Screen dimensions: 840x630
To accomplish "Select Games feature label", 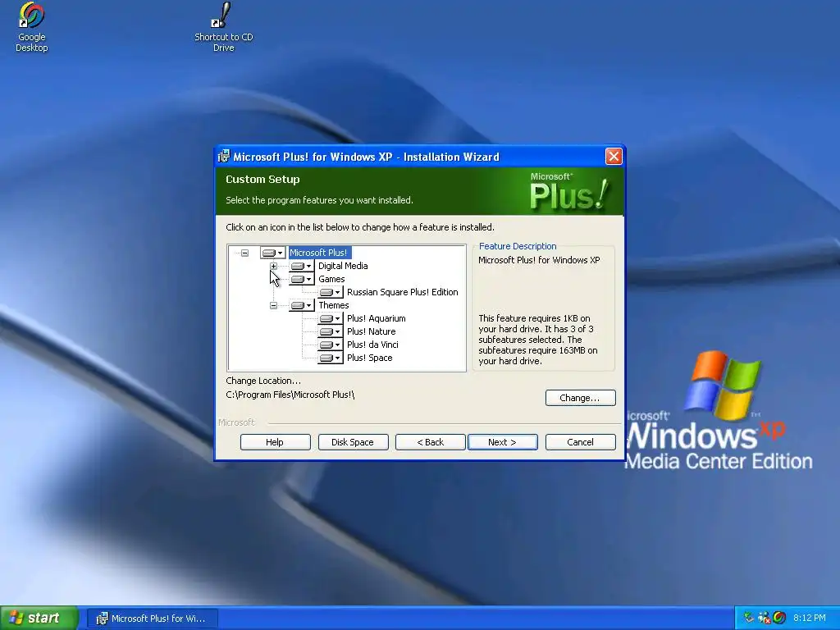I will point(331,279).
